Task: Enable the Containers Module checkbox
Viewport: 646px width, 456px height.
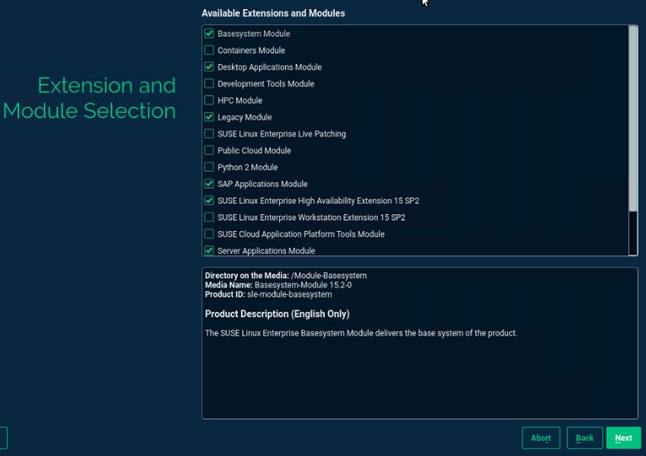Action: [x=209, y=50]
